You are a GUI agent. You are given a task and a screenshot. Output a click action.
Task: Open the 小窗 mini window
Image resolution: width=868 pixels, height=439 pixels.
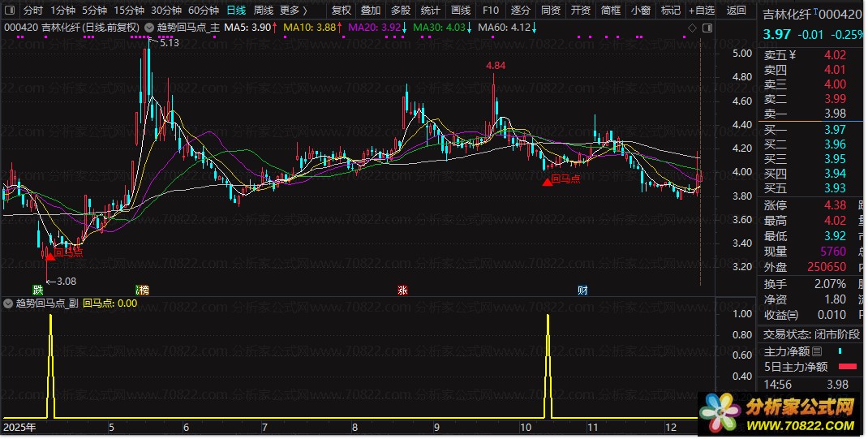pos(641,10)
